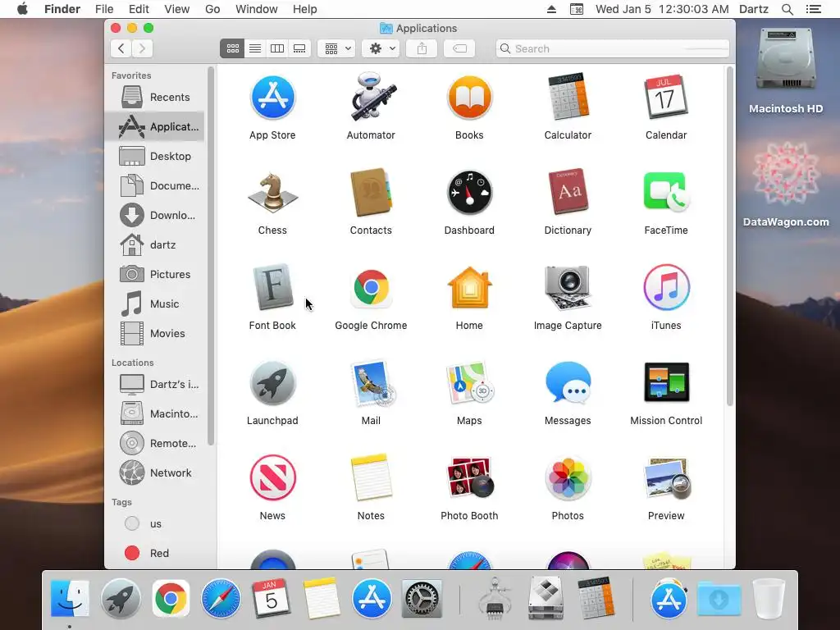Select the Calendar app icon in Finder window
The height and width of the screenshot is (630, 840).
pyautogui.click(x=666, y=98)
